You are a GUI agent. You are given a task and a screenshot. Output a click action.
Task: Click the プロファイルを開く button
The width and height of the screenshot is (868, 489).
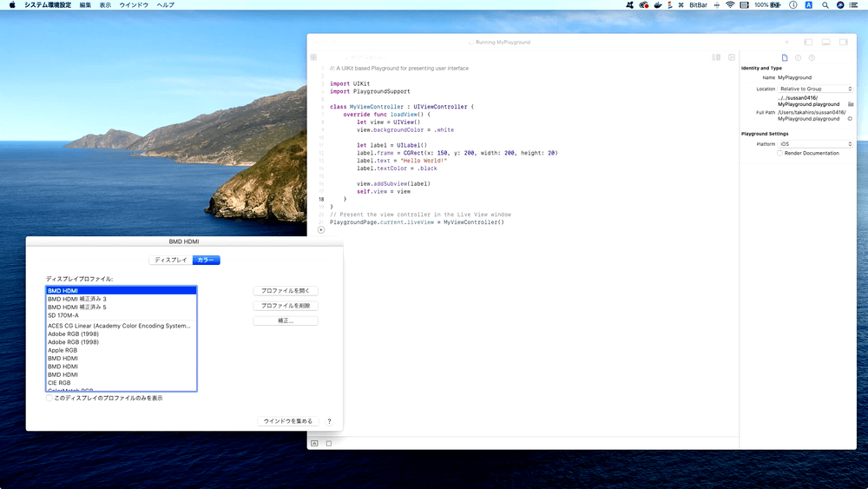[x=286, y=291]
